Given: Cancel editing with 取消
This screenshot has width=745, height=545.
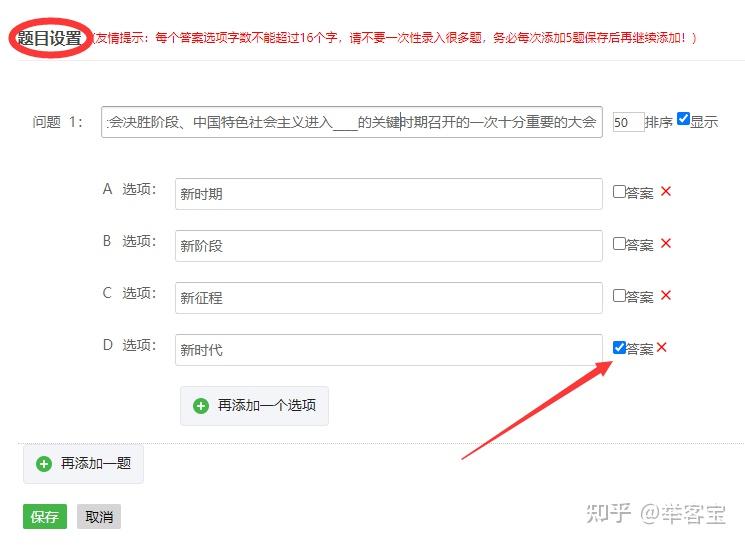Looking at the screenshot, I should (x=99, y=516).
